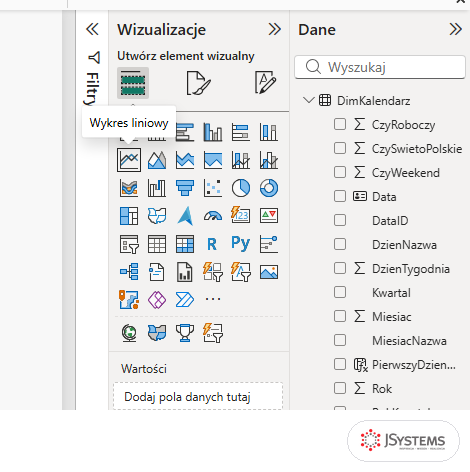Viewport: 470px width, 472px height.
Task: Enable the Miesiac field
Action: 340,316
